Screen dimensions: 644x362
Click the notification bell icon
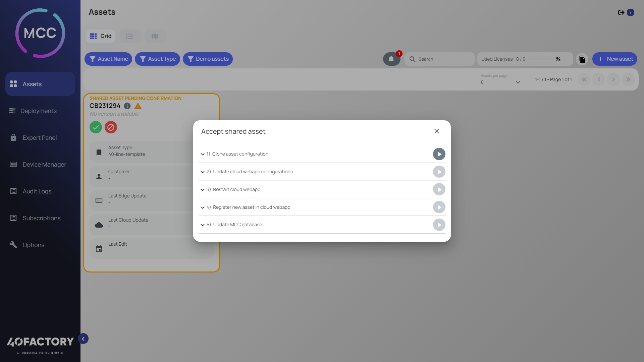pyautogui.click(x=391, y=59)
